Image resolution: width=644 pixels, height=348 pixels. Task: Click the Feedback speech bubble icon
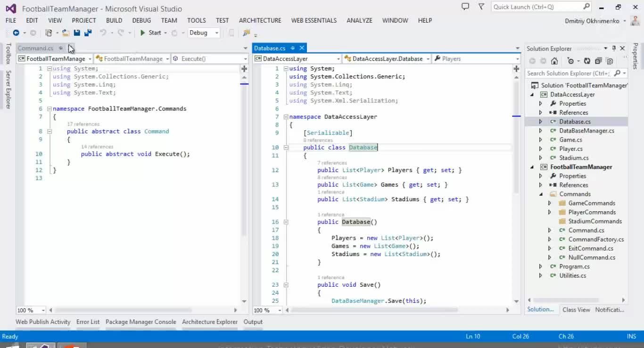click(x=465, y=7)
